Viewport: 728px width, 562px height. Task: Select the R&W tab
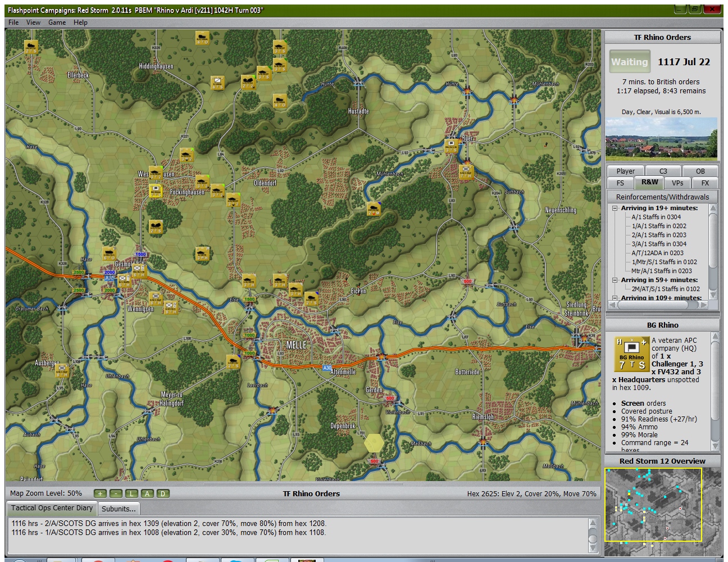coord(649,182)
